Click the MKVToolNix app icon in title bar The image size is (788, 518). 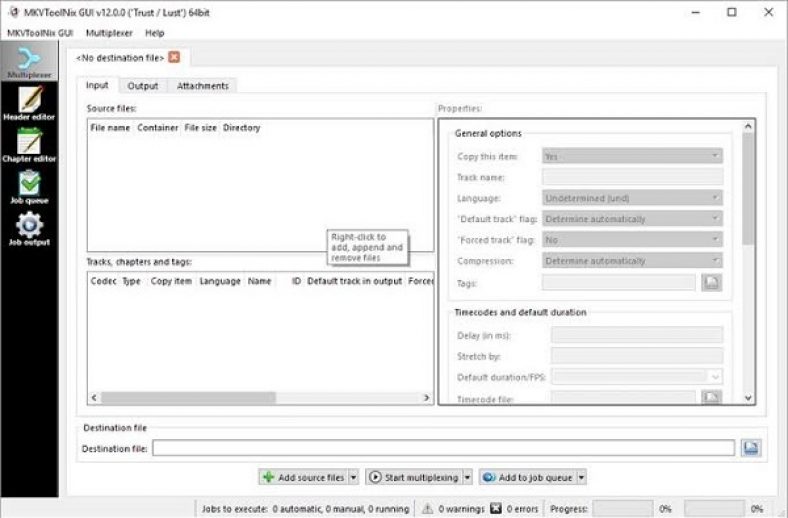[x=14, y=12]
